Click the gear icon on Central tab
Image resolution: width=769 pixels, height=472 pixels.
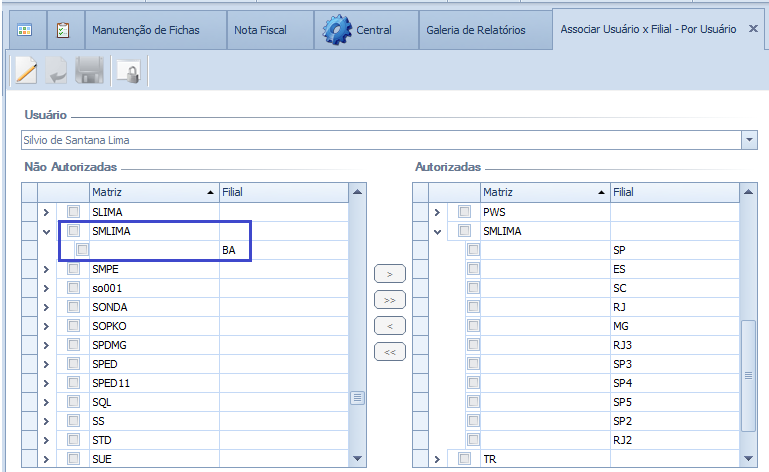pos(337,30)
